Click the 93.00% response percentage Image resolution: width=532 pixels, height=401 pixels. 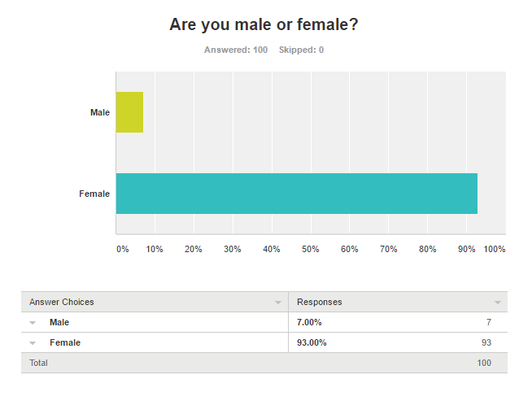tap(312, 342)
